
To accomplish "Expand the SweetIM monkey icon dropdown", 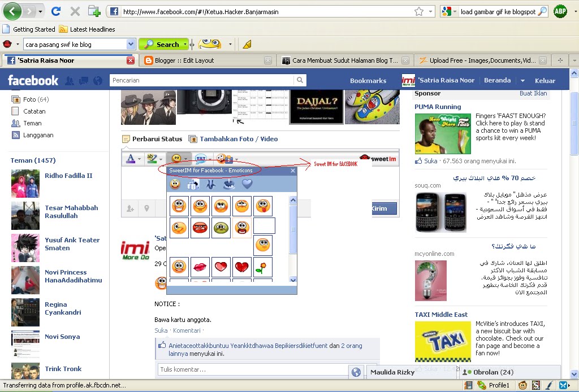I will click(18, 44).
